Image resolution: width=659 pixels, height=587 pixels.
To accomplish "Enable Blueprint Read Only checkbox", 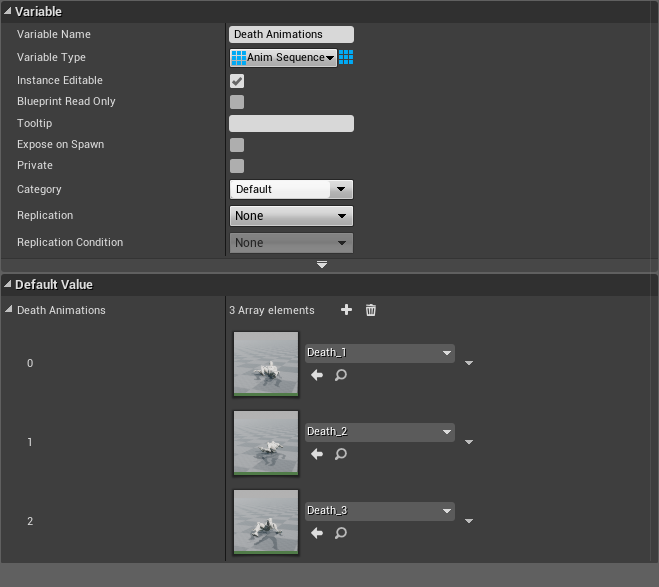I will [237, 102].
